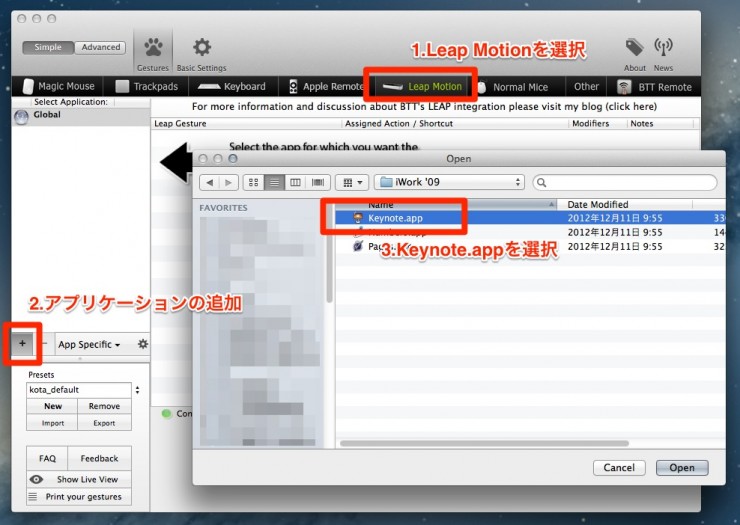
Task: Select the Apple Remote tab
Action: 327,86
